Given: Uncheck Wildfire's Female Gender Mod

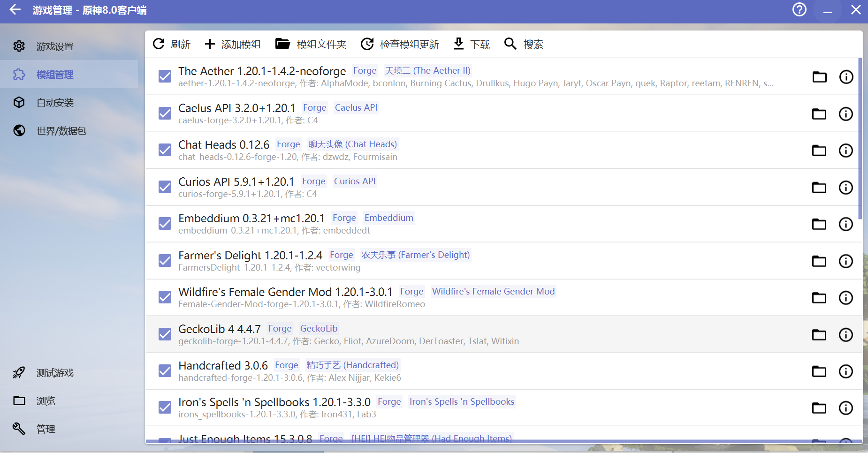Looking at the screenshot, I should point(165,297).
